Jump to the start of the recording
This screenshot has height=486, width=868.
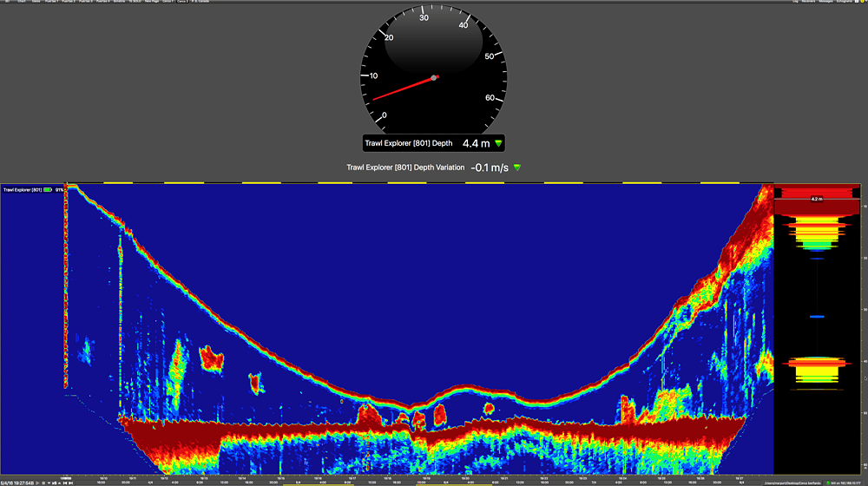point(65,483)
